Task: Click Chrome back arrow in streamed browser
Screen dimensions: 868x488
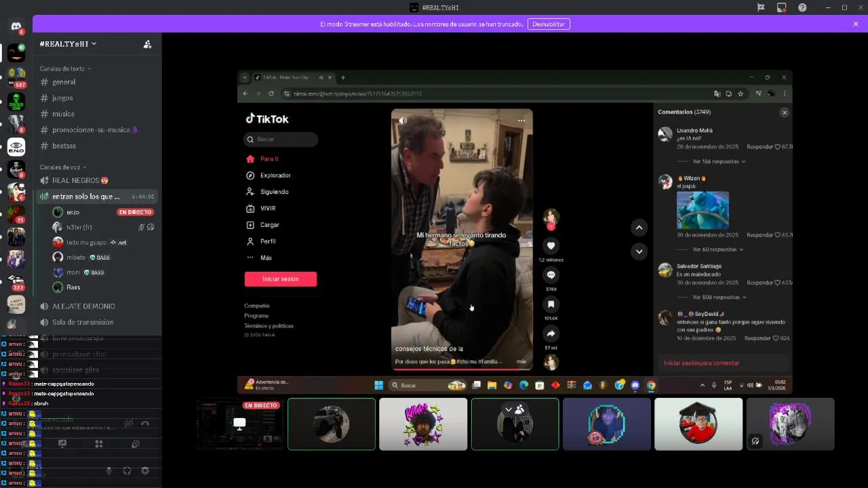Action: click(245, 94)
